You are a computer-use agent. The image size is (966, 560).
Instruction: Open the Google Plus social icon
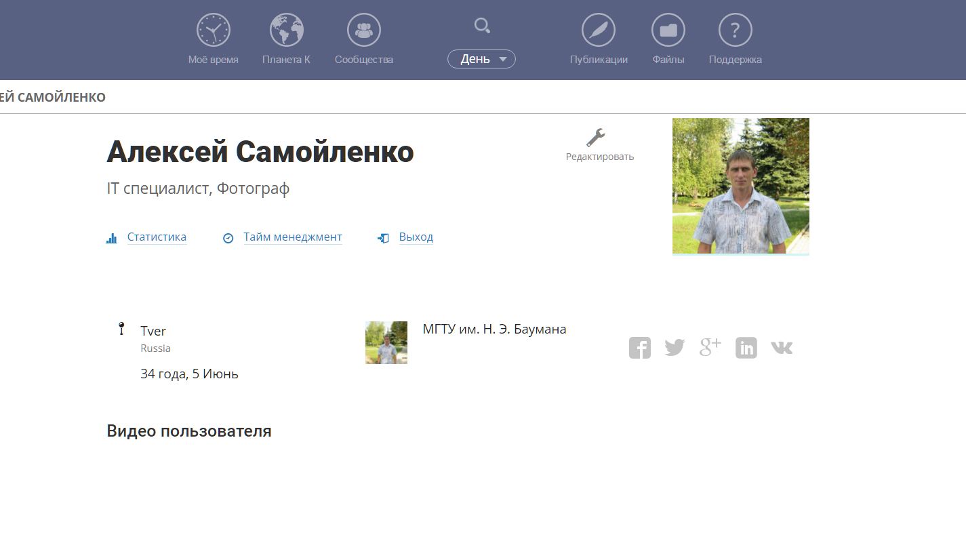click(x=710, y=346)
